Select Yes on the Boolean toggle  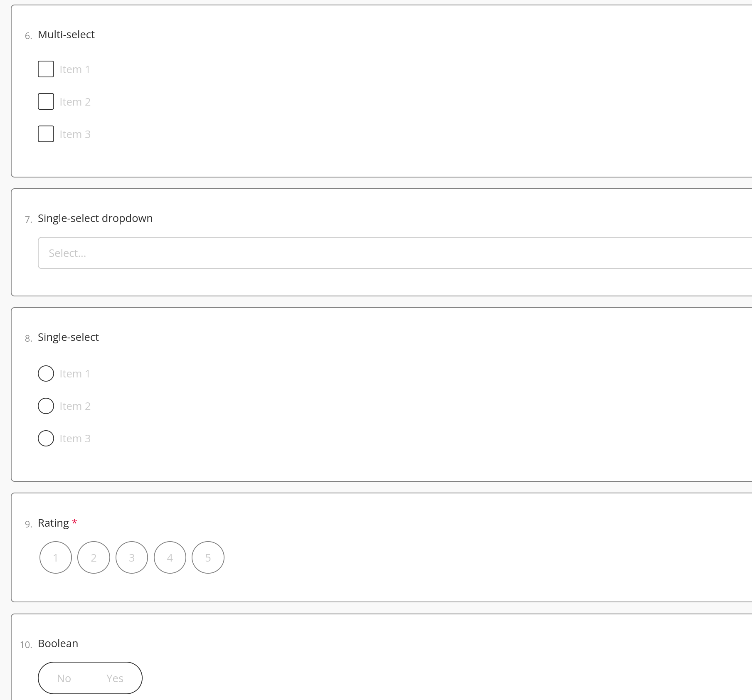click(x=115, y=678)
